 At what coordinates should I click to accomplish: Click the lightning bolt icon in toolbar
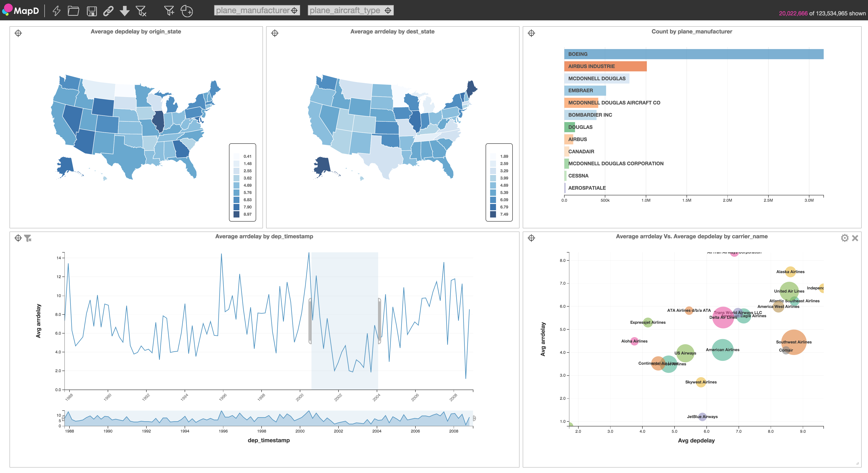(x=57, y=11)
